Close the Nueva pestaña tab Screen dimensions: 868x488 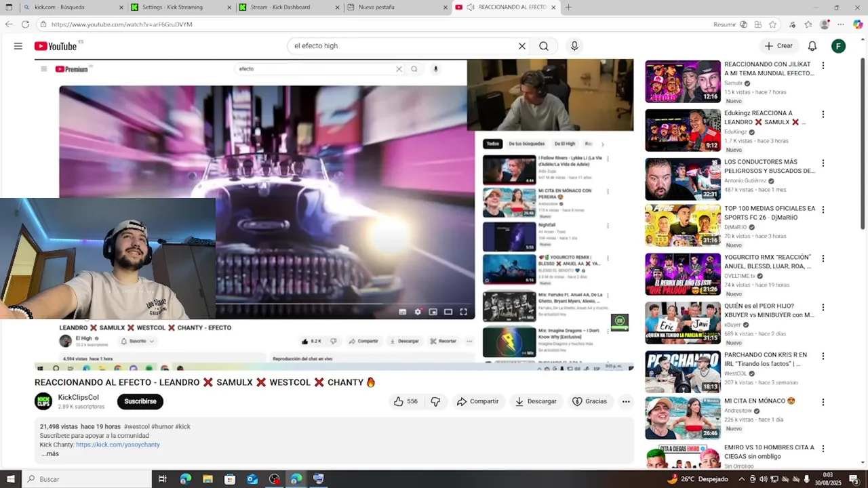tap(446, 7)
